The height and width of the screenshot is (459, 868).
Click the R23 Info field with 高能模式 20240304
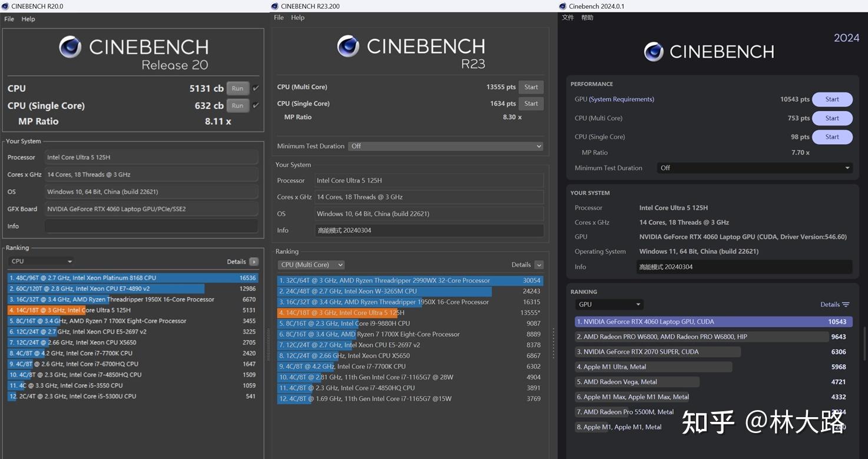tap(429, 230)
